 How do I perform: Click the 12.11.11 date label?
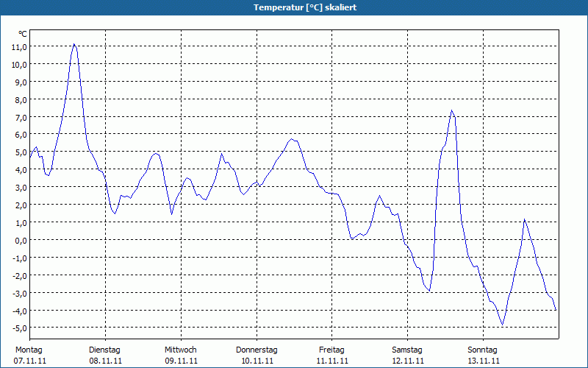pos(408,361)
